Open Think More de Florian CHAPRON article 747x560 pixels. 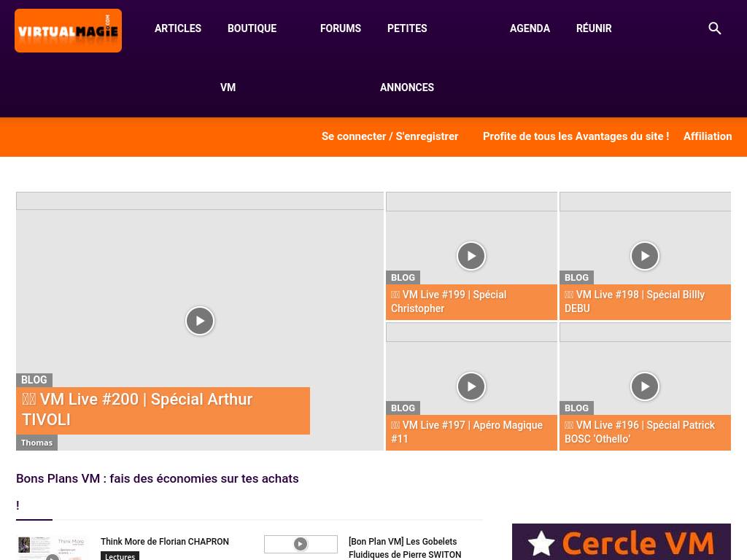pyautogui.click(x=165, y=542)
